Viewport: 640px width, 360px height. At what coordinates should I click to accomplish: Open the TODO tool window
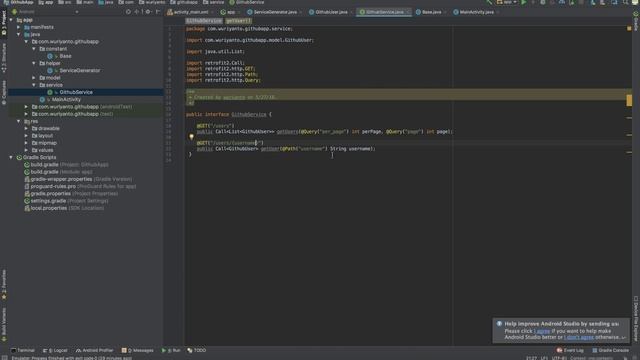[x=197, y=350]
